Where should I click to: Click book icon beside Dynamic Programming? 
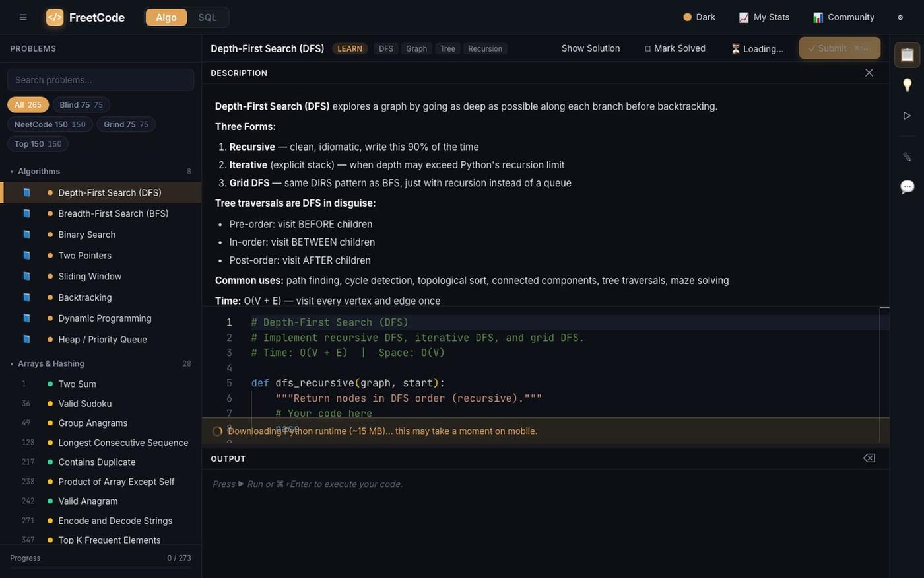[26, 318]
